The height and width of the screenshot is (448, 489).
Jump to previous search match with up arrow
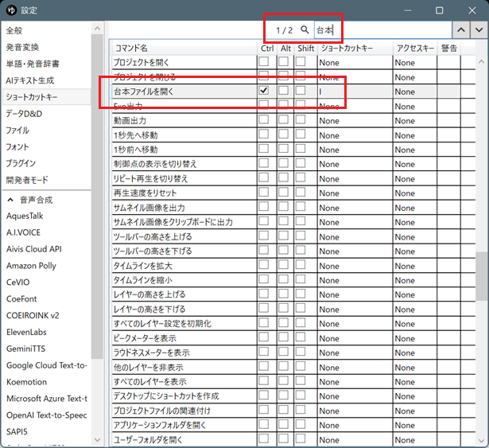[460, 30]
